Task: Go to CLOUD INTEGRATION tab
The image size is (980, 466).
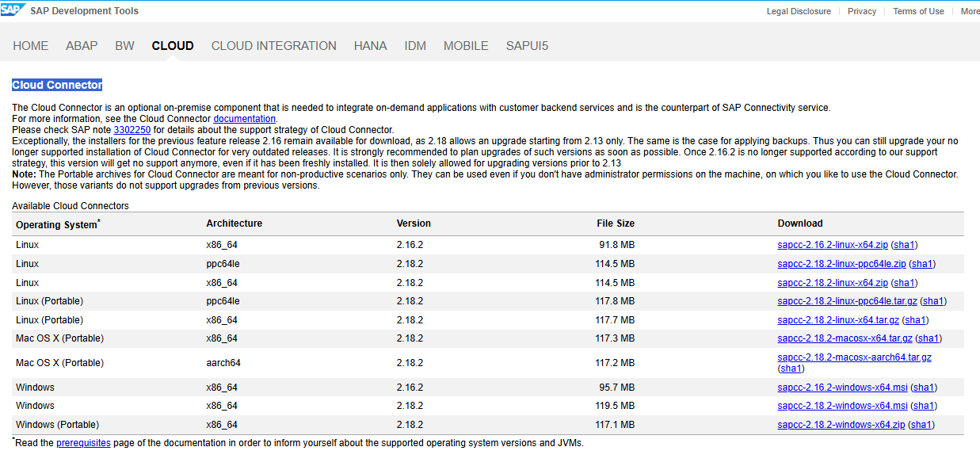Action: pos(274,46)
